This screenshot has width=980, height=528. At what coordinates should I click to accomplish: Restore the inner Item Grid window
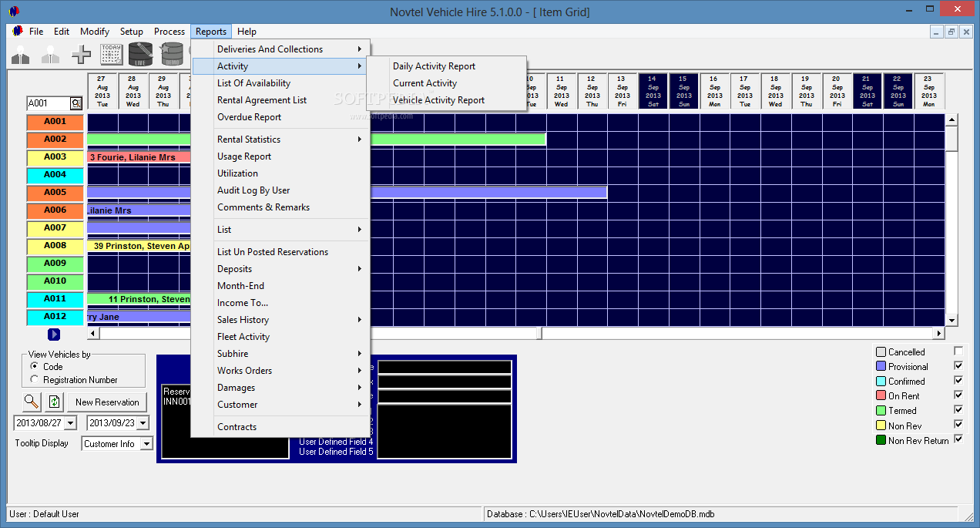coord(951,32)
